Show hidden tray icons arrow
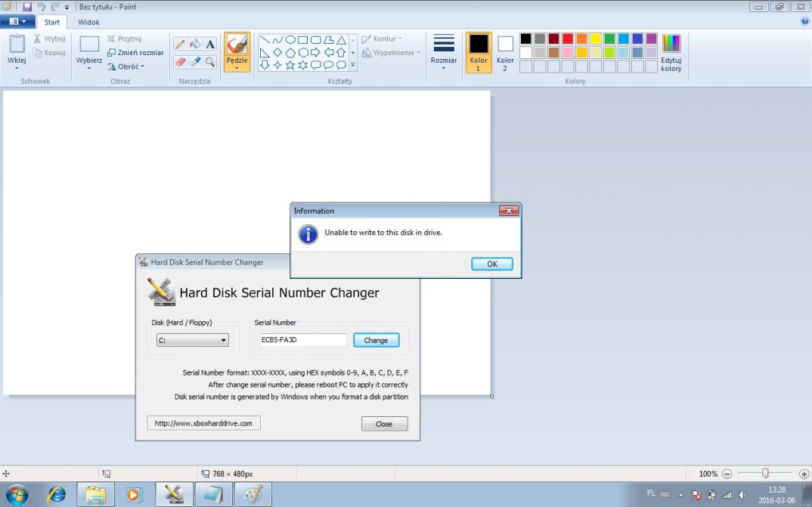 click(x=681, y=495)
